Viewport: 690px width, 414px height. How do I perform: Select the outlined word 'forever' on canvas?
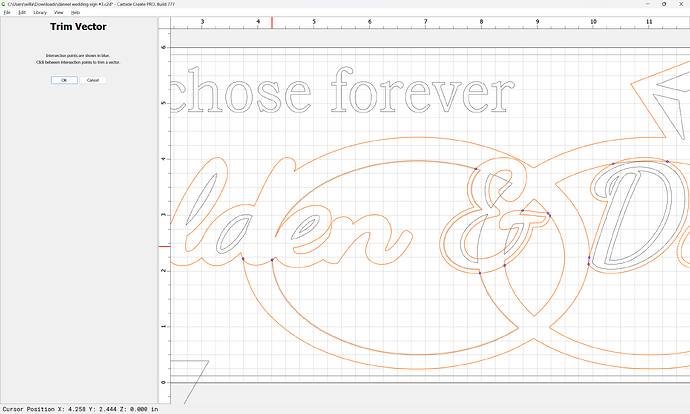pyautogui.click(x=423, y=90)
